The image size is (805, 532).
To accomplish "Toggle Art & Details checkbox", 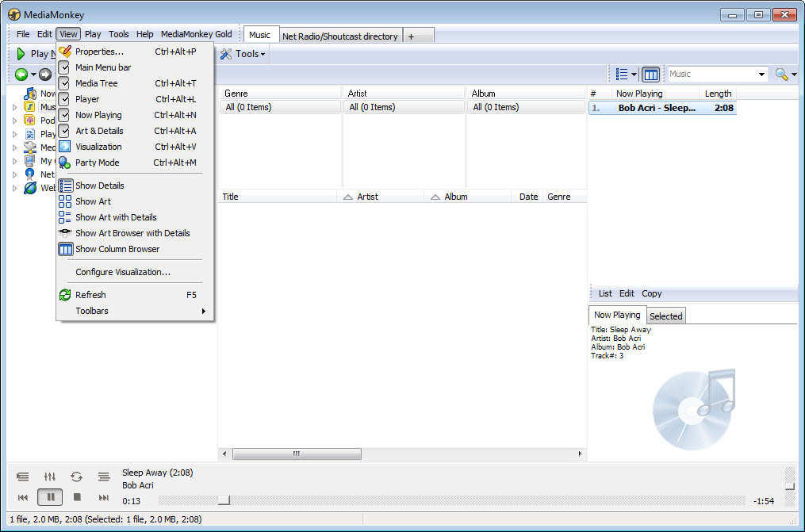I will 64,131.
